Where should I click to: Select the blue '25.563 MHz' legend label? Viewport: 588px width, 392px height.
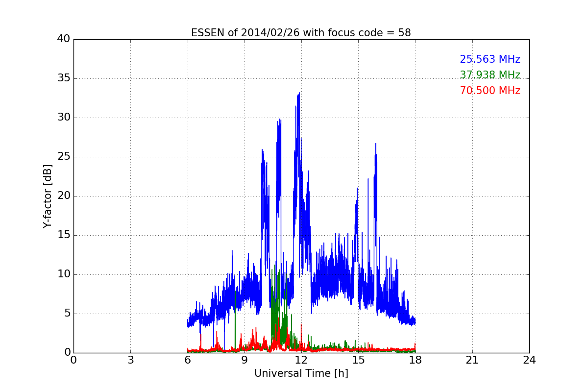coord(490,59)
